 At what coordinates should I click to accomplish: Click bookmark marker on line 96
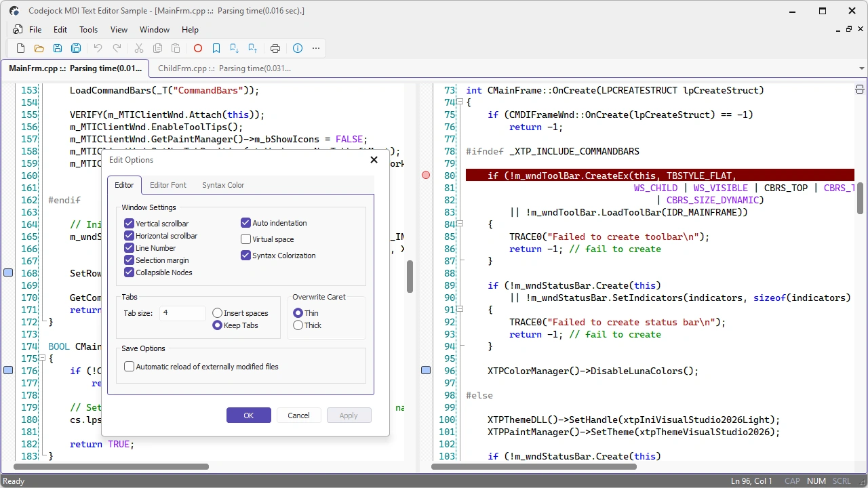(426, 371)
